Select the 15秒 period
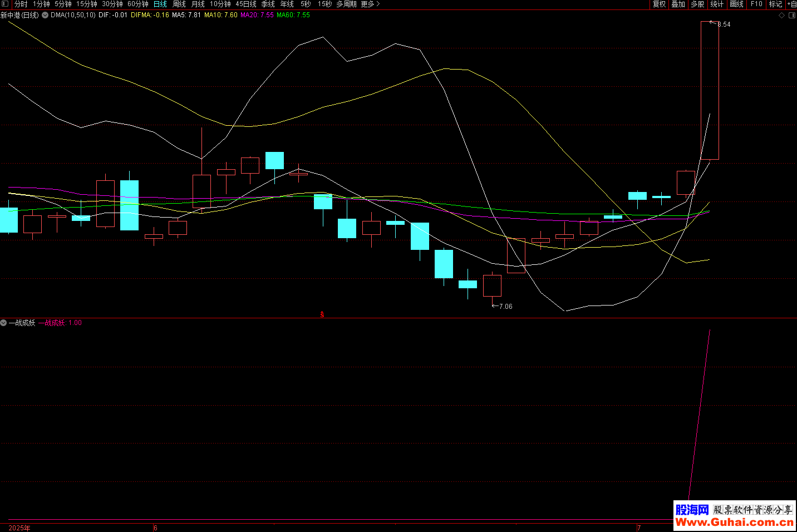The height and width of the screenshot is (532, 797). [x=325, y=4]
